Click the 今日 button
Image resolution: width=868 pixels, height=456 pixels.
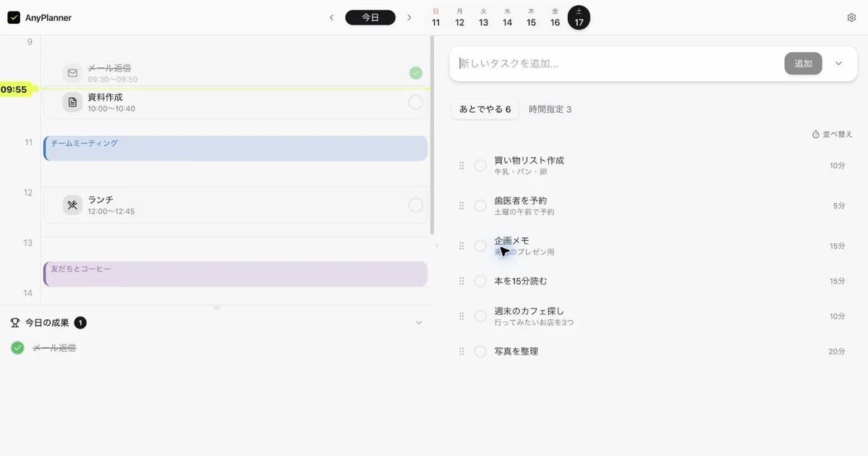click(370, 17)
